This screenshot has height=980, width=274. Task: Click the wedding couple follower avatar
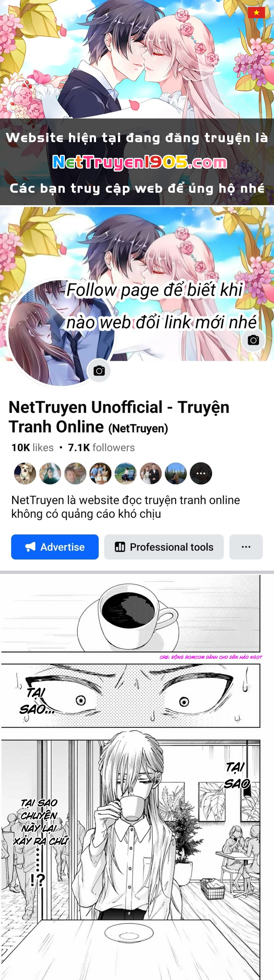pyautogui.click(x=151, y=473)
